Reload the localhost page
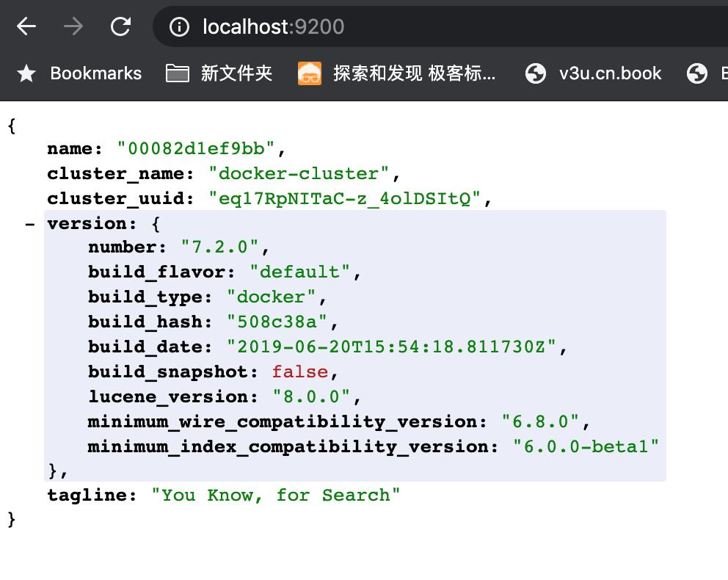Viewport: 728px width, 580px height. (120, 26)
